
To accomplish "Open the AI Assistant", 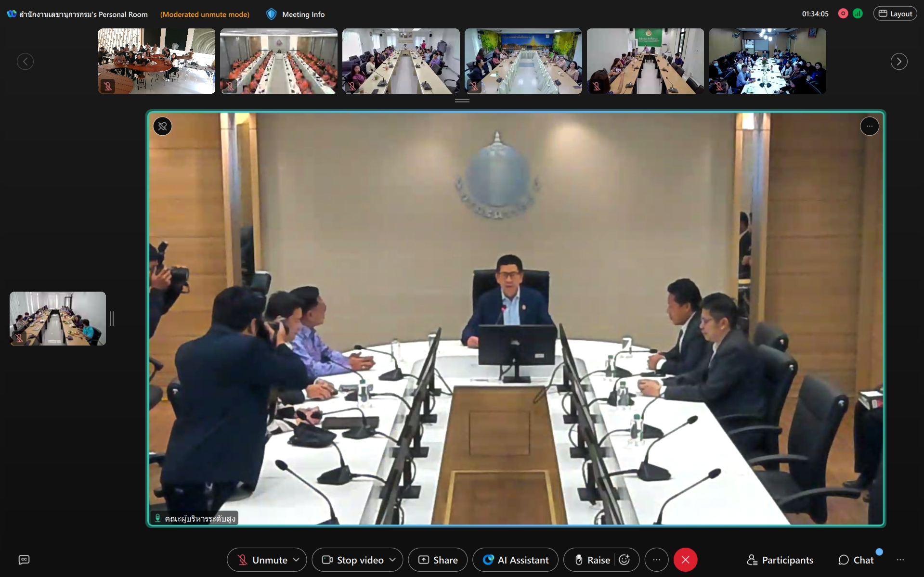I will click(515, 560).
